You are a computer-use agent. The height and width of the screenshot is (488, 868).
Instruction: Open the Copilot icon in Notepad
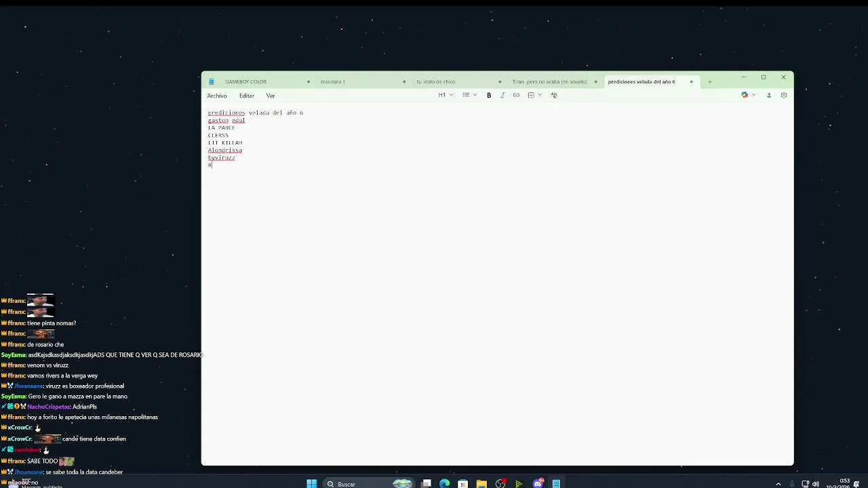pyautogui.click(x=745, y=95)
